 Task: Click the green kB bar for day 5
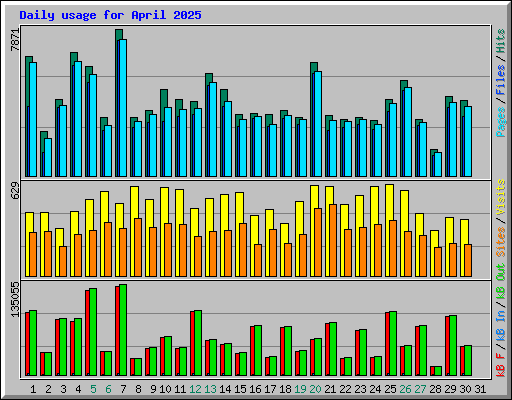[x=93, y=332]
